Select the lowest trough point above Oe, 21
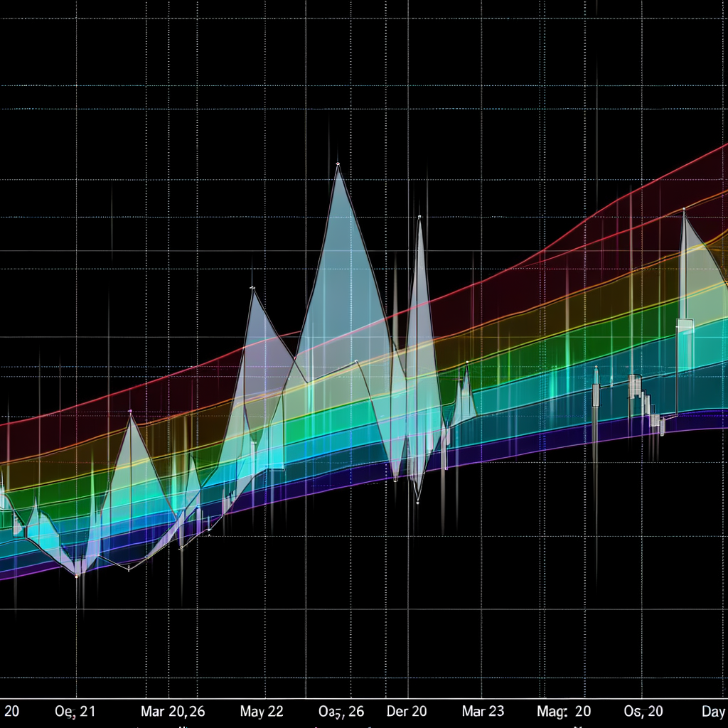 click(x=77, y=575)
